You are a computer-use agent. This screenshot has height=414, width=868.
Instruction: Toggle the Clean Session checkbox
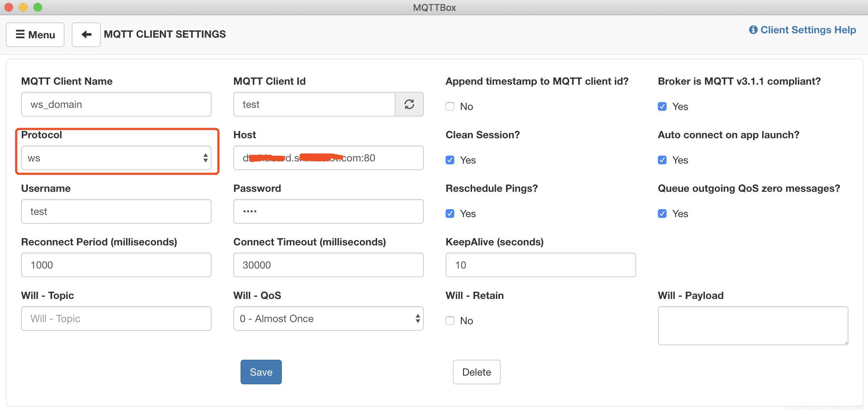pyautogui.click(x=450, y=160)
